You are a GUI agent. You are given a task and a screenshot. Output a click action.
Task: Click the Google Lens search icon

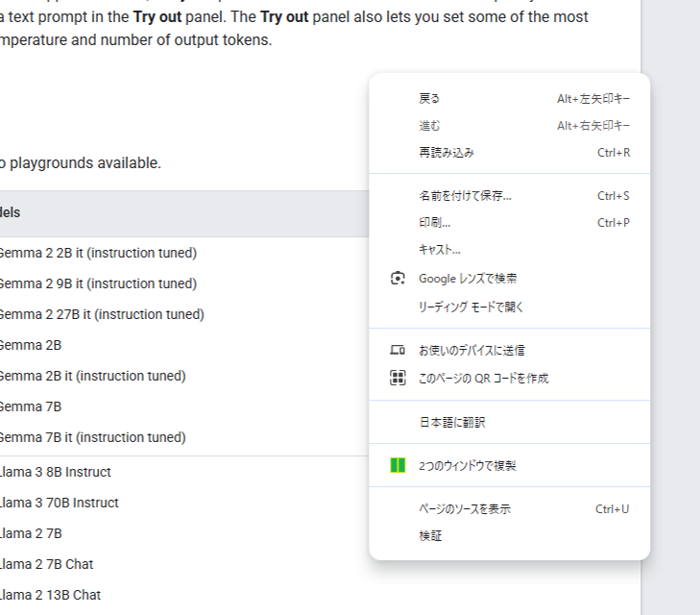[398, 279]
